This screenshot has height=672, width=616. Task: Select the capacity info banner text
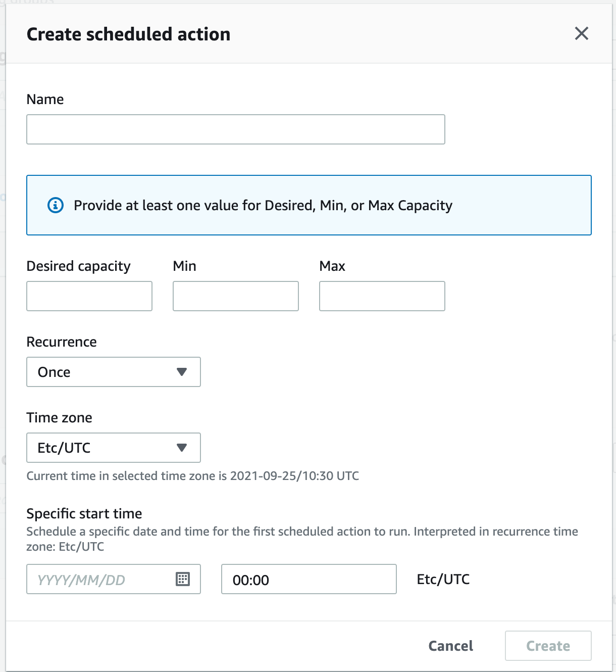point(263,205)
